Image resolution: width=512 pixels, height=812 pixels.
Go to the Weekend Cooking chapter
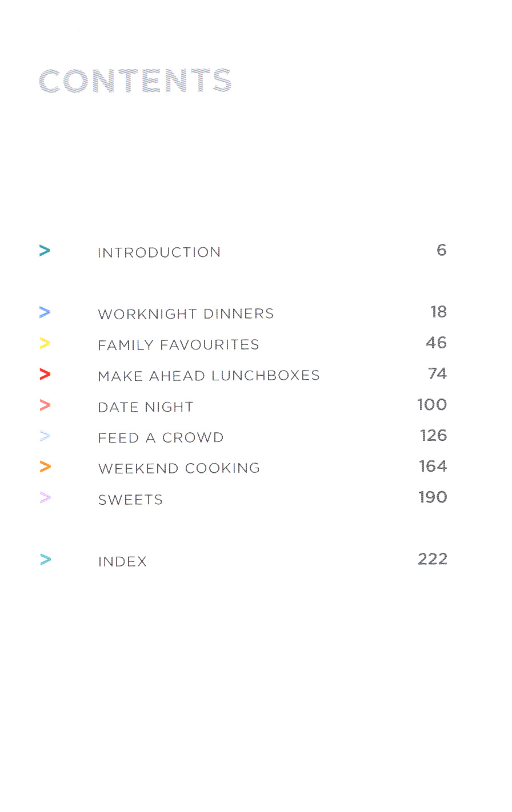tap(179, 469)
